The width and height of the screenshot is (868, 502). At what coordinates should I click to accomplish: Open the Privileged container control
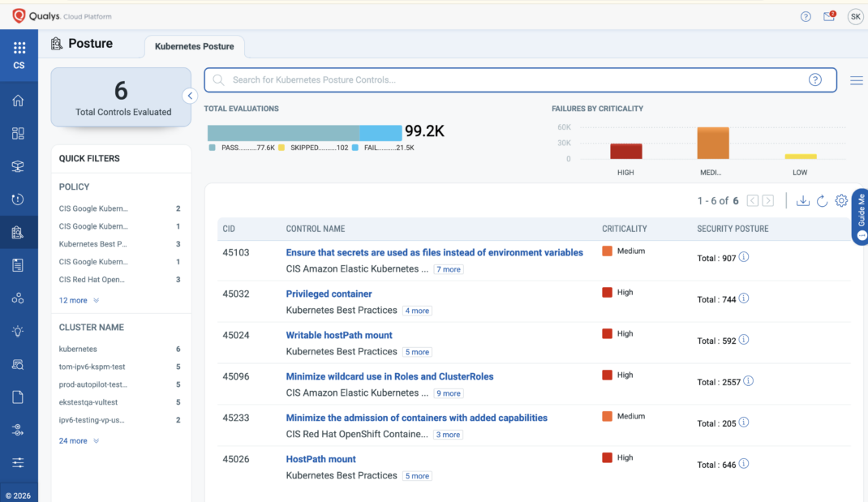pos(329,294)
